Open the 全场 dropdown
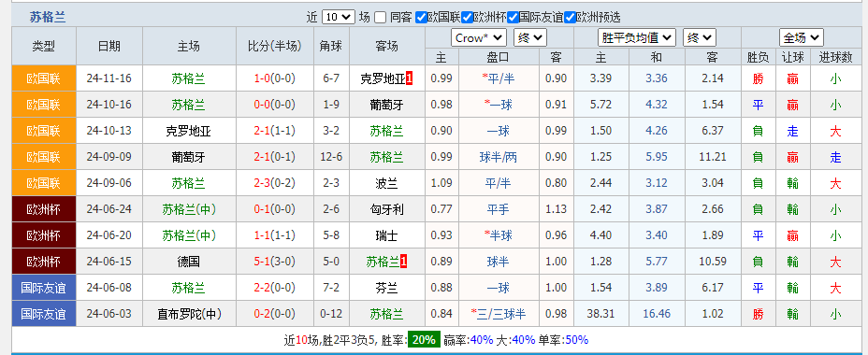This screenshot has width=868, height=355. point(801,38)
